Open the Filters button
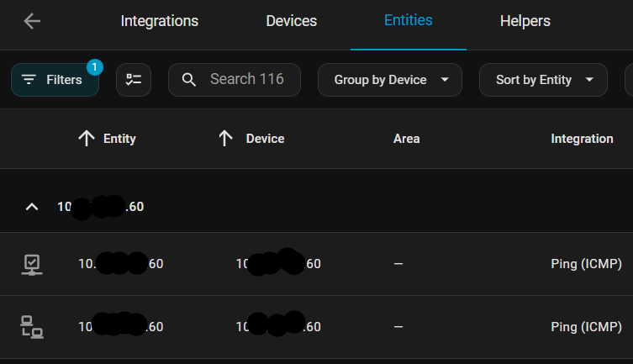This screenshot has height=364, width=633. [55, 80]
